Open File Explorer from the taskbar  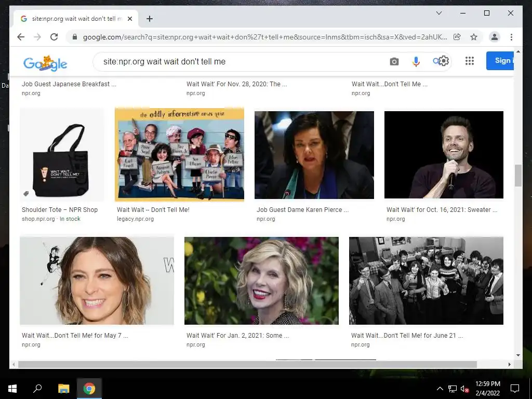pos(63,388)
